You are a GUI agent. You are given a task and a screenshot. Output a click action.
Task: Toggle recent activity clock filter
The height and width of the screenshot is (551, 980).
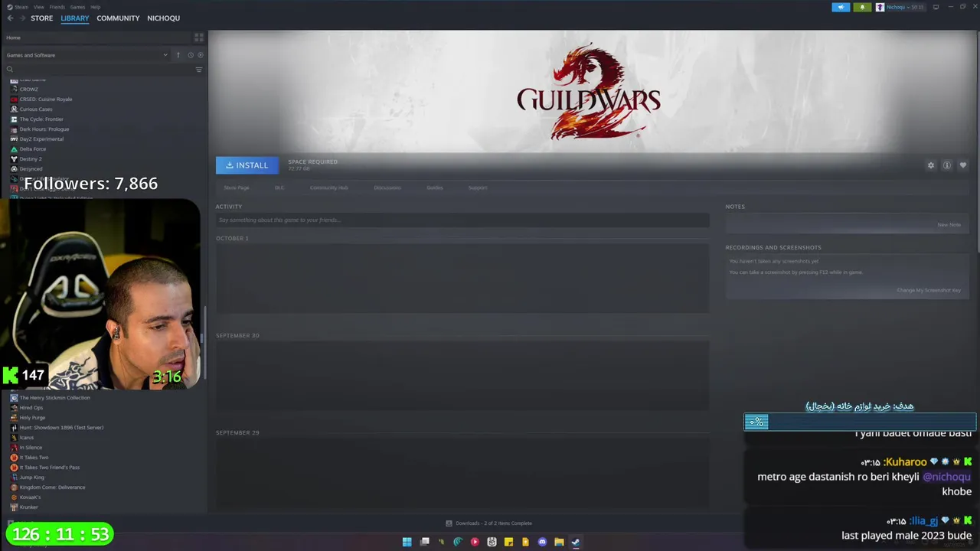(190, 55)
